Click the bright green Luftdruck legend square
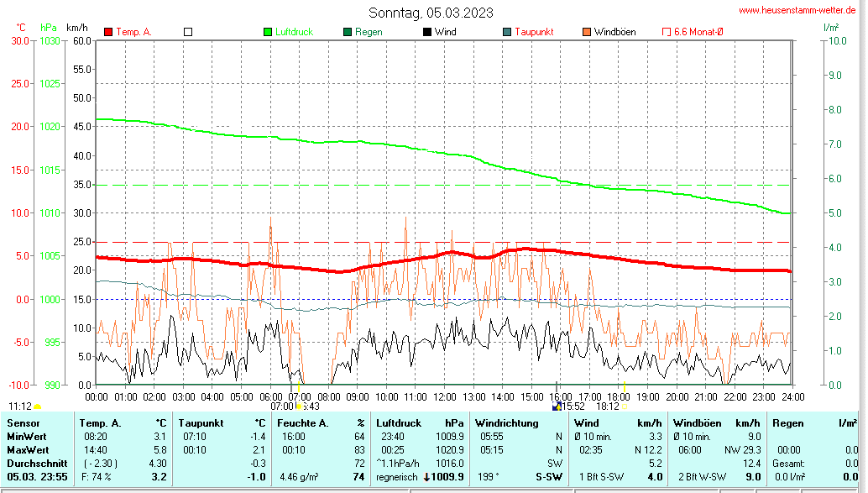 268,32
